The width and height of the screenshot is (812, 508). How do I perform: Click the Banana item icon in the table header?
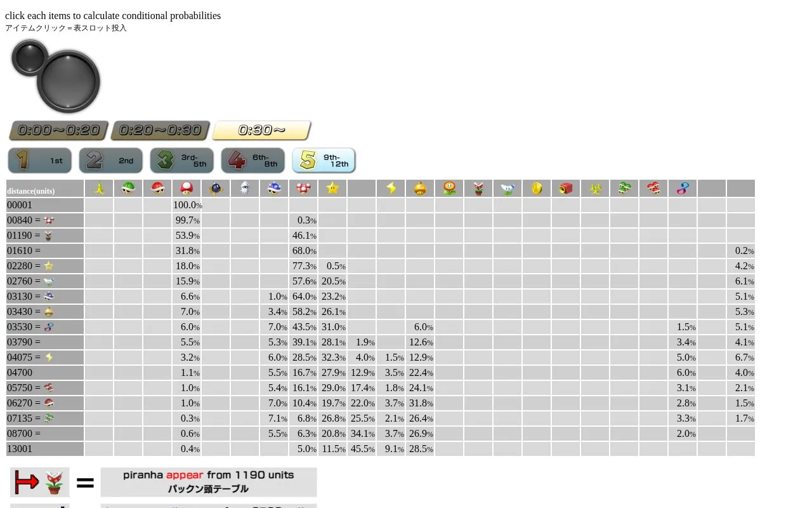coord(99,188)
